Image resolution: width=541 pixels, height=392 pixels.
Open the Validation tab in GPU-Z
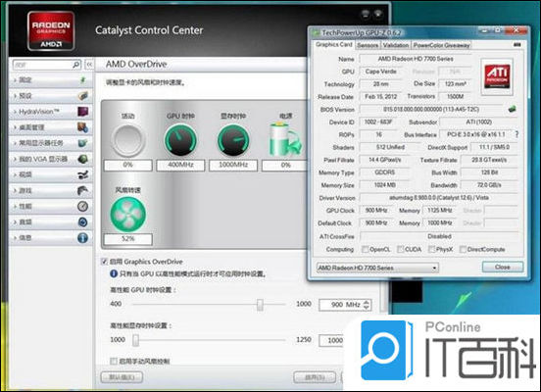point(395,45)
